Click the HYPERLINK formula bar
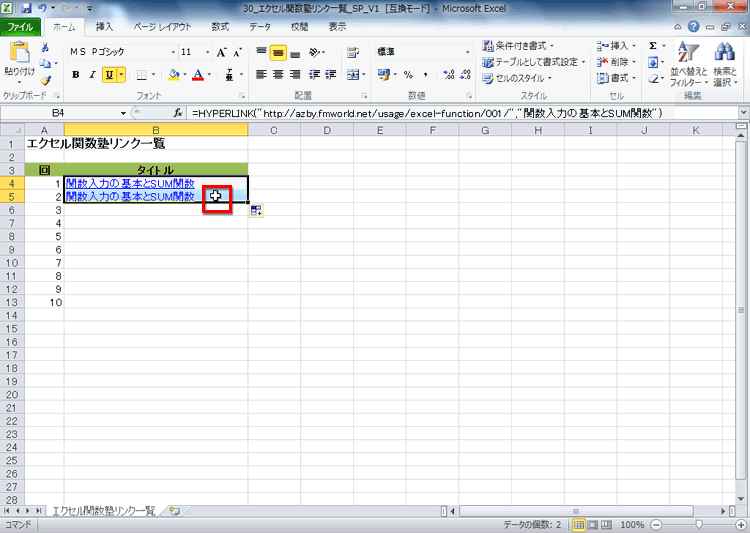Image resolution: width=750 pixels, height=533 pixels. point(463,113)
